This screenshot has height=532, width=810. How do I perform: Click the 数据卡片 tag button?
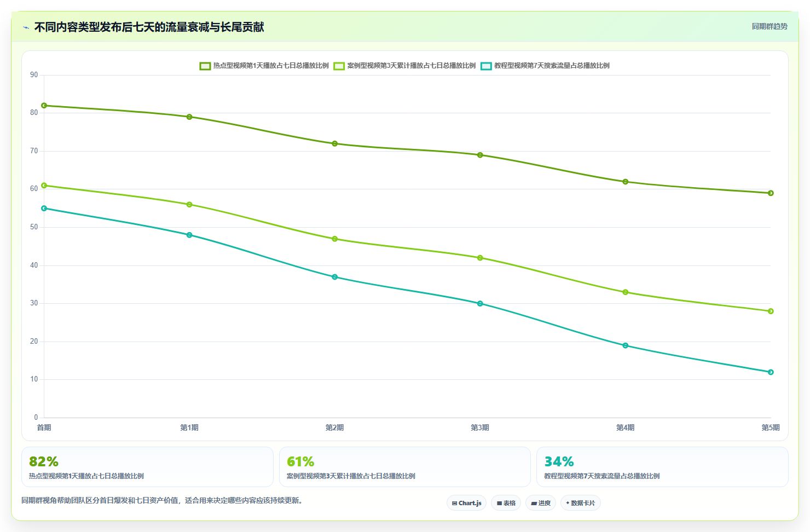(x=580, y=503)
